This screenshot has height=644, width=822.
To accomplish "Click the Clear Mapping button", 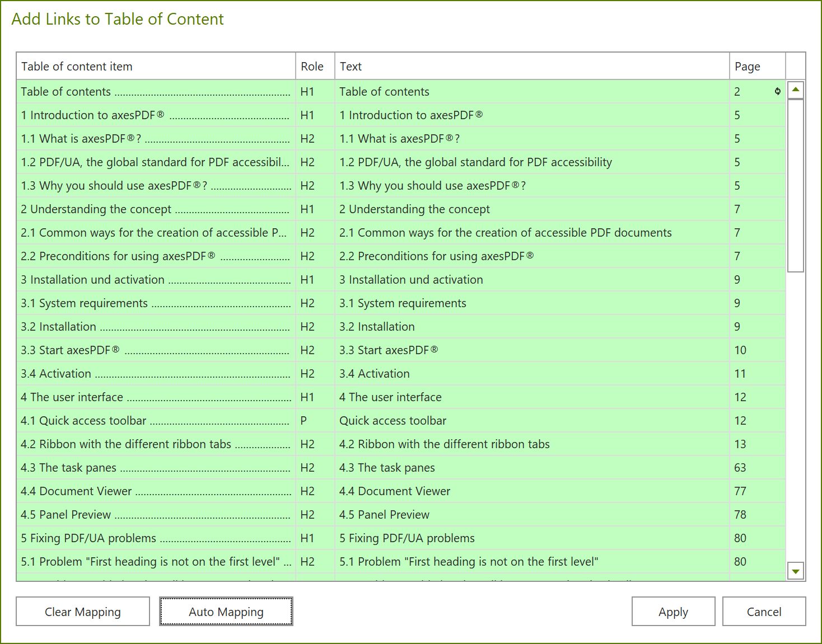I will (x=83, y=612).
